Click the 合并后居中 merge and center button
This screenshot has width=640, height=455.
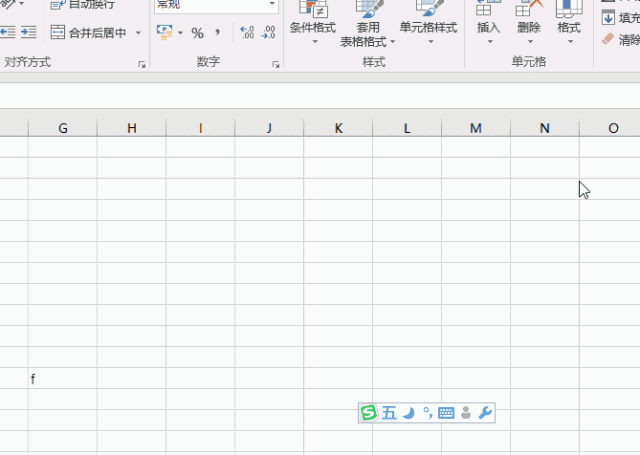point(89,32)
